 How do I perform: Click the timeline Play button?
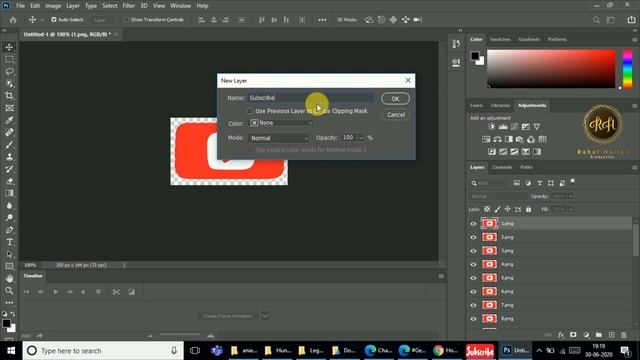[x=56, y=292]
